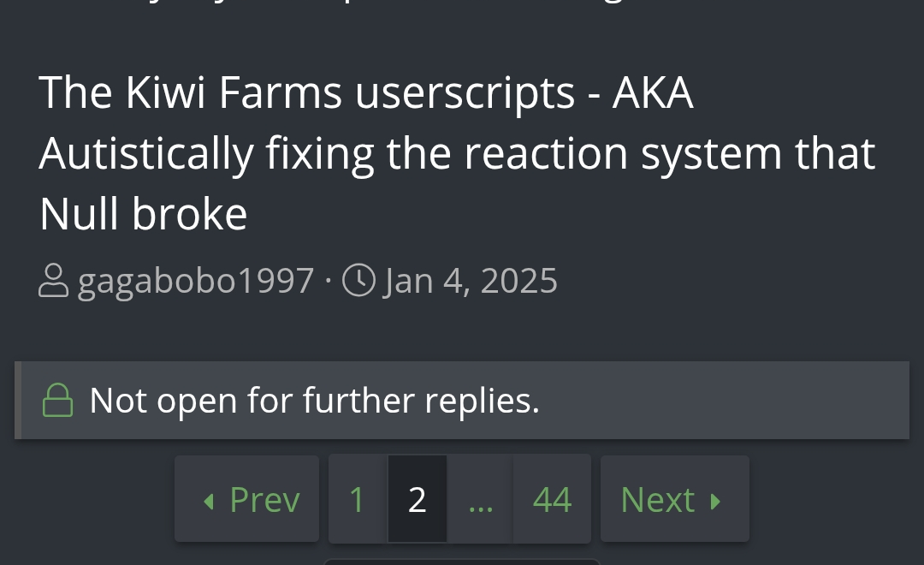Screen dimensions: 924x565
Task: Click the Autistically fixing title line
Action: click(x=457, y=153)
